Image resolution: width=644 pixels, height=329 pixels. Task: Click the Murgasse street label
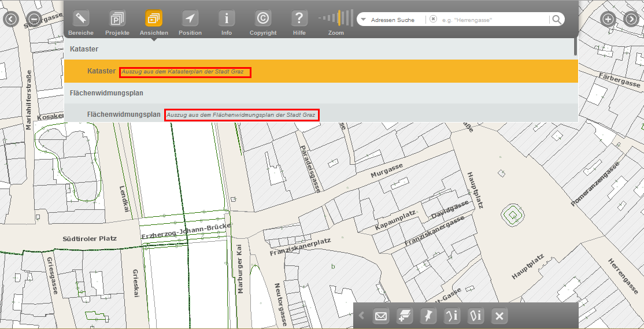point(387,171)
